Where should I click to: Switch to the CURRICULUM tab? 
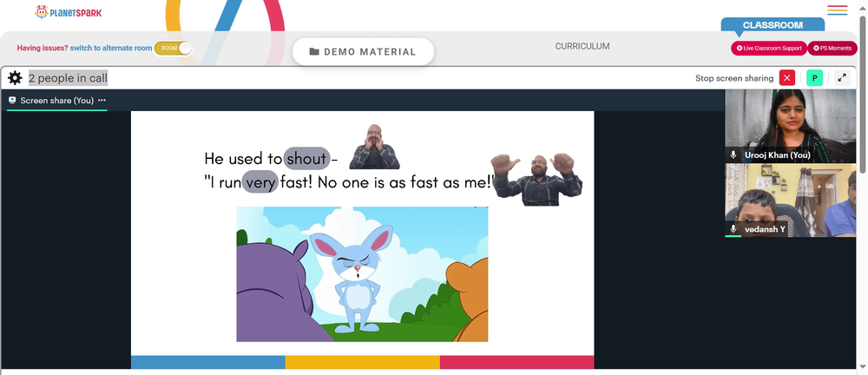tap(582, 47)
